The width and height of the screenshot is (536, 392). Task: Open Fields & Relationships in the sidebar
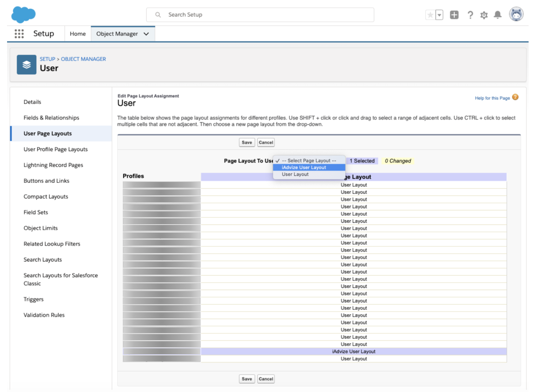tap(51, 118)
